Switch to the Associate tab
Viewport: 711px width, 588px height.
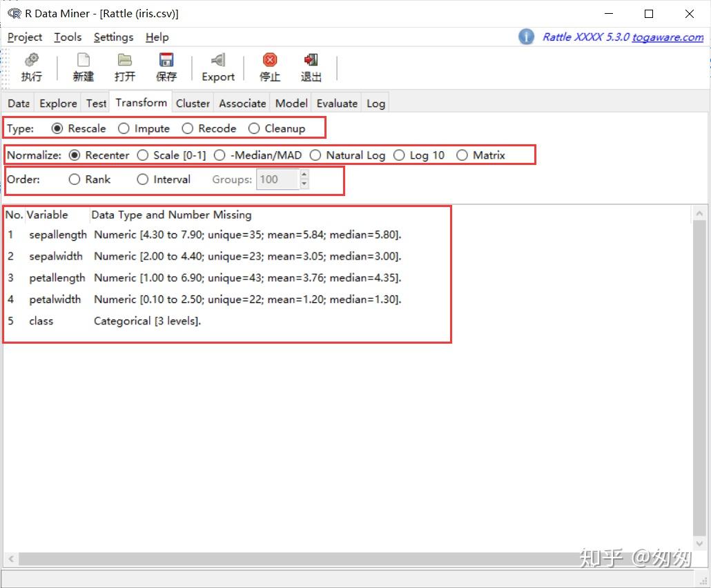(242, 104)
